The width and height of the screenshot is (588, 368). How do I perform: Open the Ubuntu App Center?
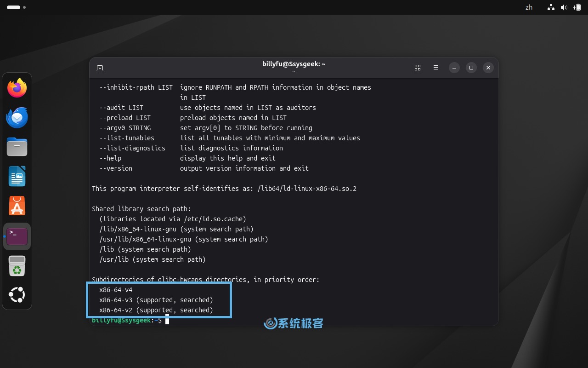click(x=17, y=206)
